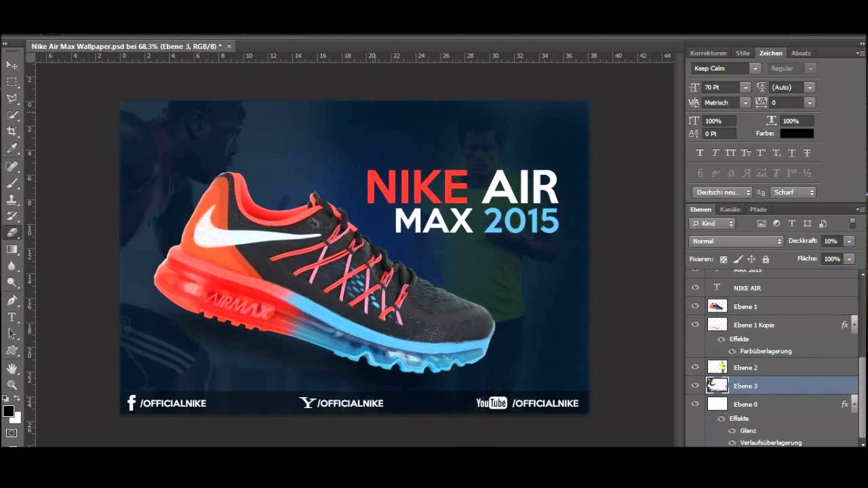Select the Brush tool
The image size is (868, 488).
coord(12,183)
